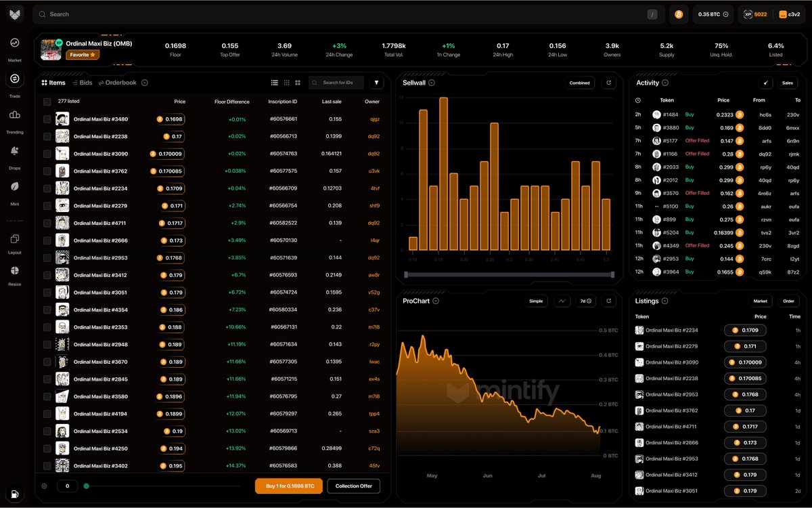This screenshot has width=812, height=508.
Task: Select the Bids tab
Action: (83, 83)
